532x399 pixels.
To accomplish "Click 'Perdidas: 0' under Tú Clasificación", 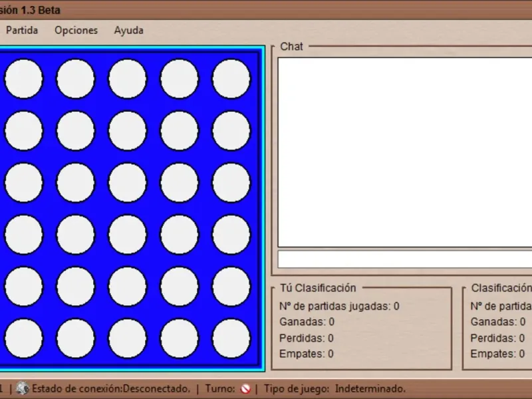I will click(307, 338).
